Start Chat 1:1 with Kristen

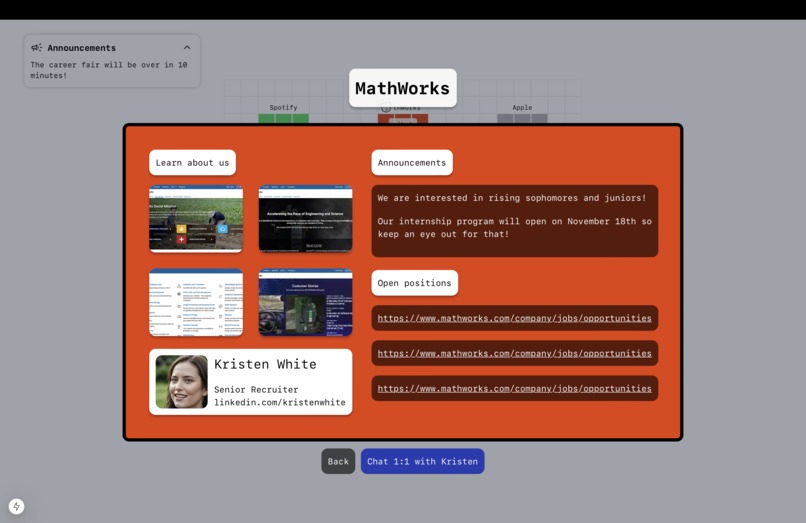coord(422,461)
